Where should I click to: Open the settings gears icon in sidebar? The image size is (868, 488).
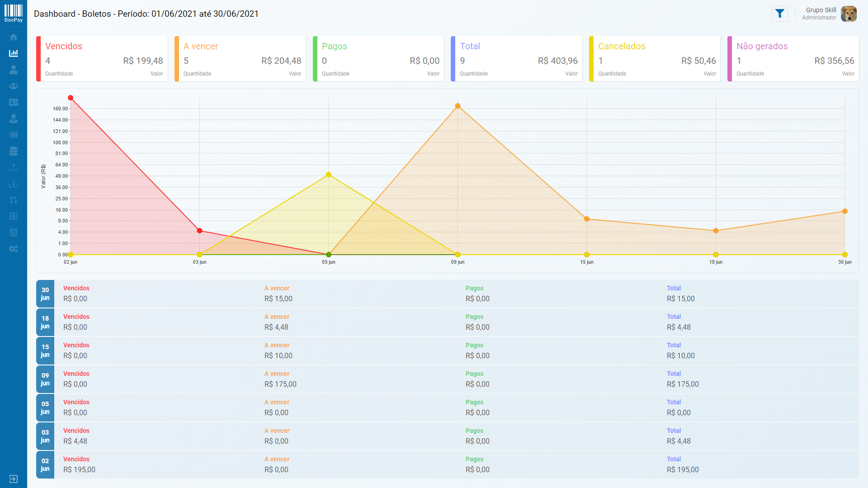pyautogui.click(x=14, y=249)
